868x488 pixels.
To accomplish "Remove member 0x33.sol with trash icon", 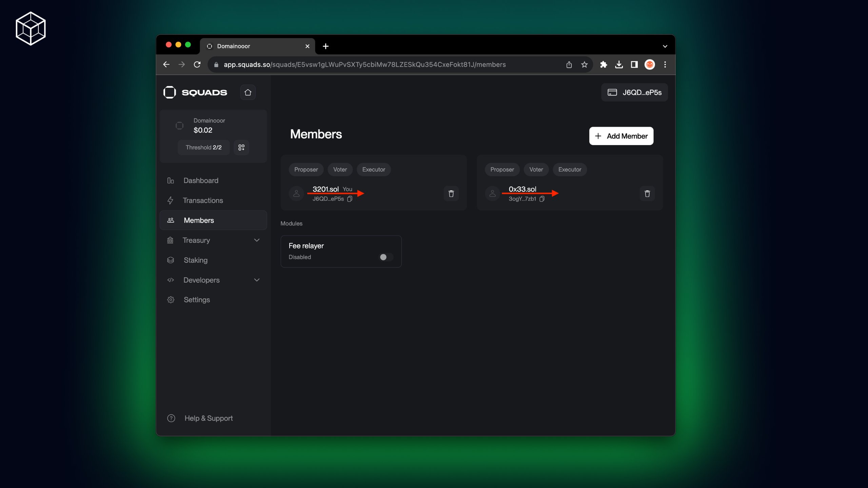I will (647, 194).
